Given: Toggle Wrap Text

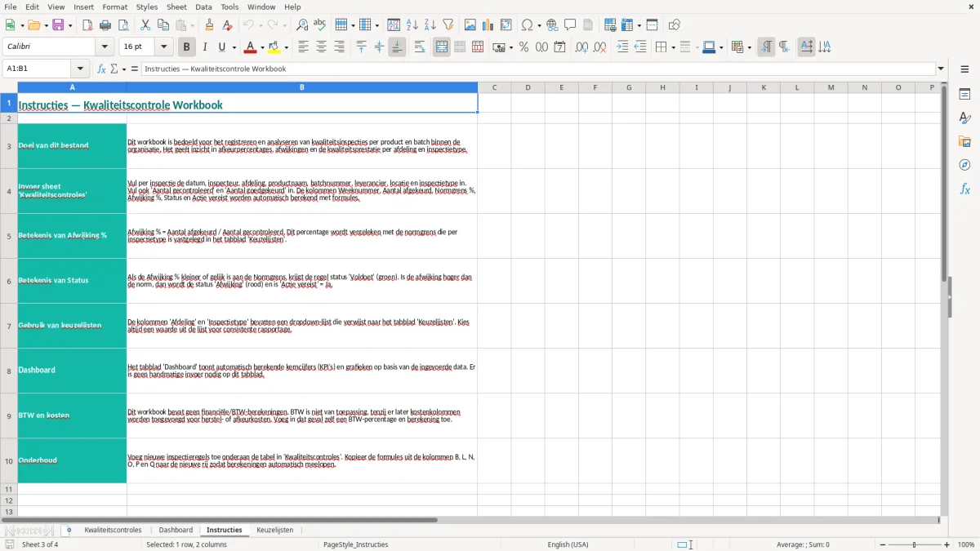Looking at the screenshot, I should click(420, 47).
